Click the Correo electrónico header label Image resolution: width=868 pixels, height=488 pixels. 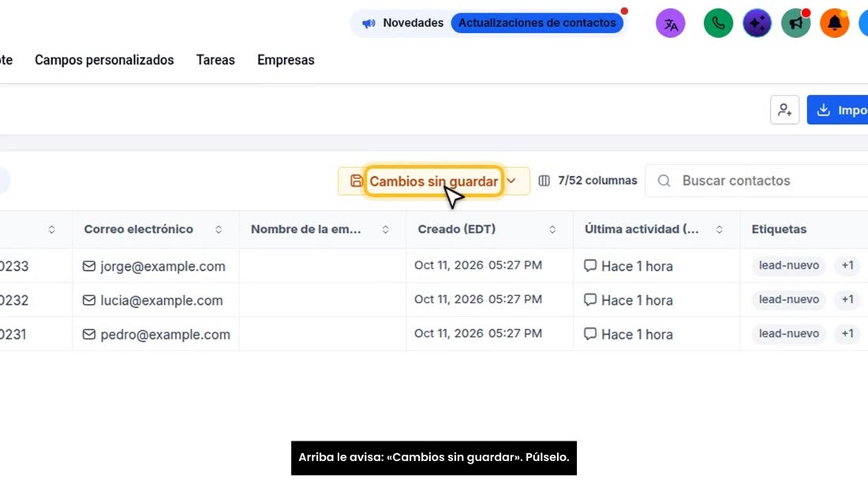pos(138,229)
